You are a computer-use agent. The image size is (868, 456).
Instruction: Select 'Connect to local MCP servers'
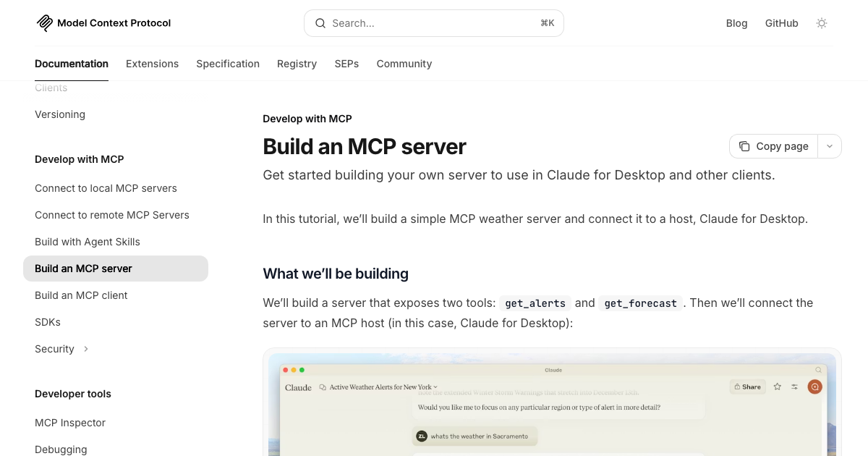(106, 188)
